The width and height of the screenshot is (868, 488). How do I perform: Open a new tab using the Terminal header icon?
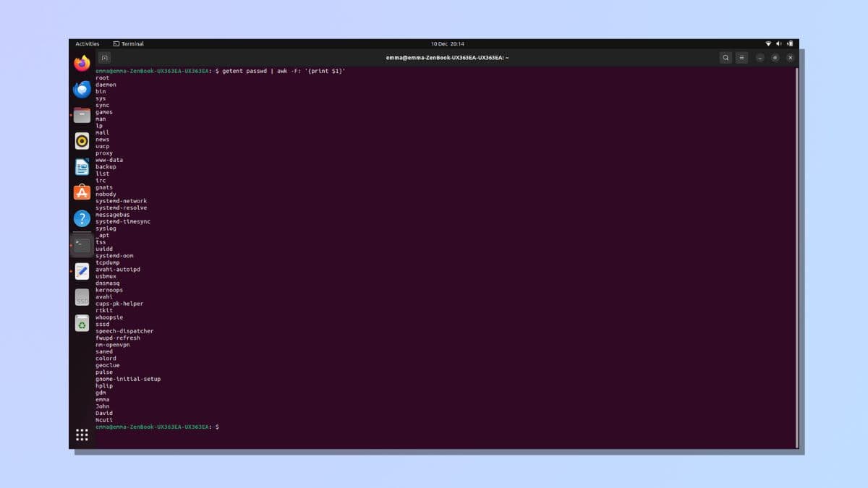103,57
